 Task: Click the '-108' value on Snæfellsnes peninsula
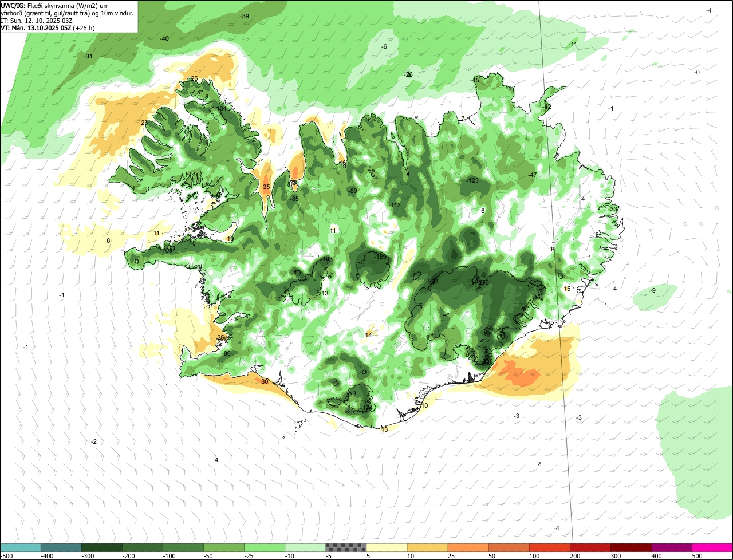click(166, 250)
